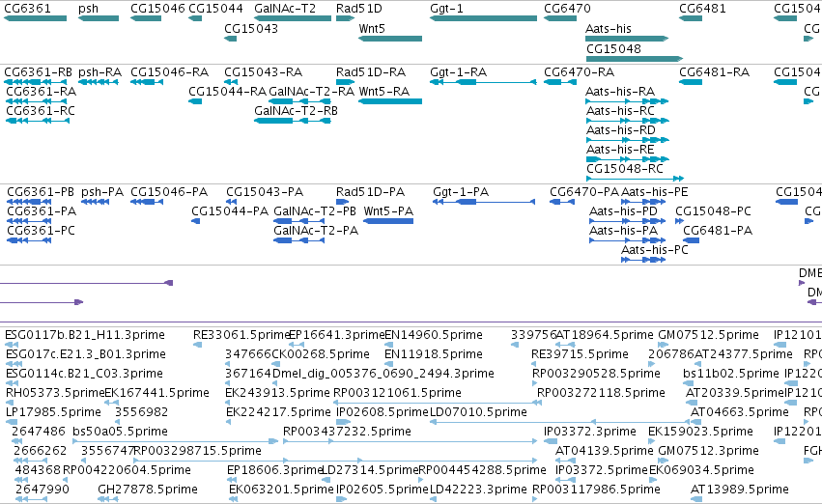Image resolution: width=822 pixels, height=504 pixels.
Task: Click EST 'ESG0117b.B21_H11.3prime'
Action: (x=85, y=335)
